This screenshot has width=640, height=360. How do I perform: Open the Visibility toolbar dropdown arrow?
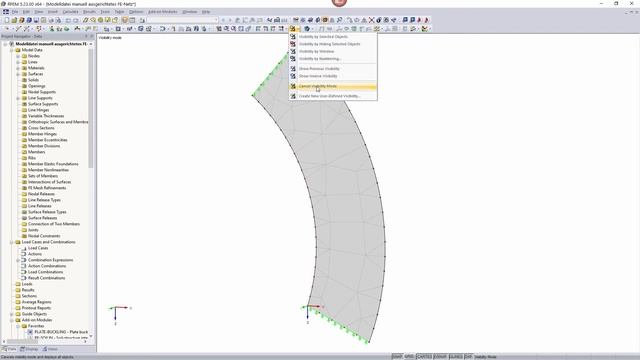pyautogui.click(x=299, y=29)
